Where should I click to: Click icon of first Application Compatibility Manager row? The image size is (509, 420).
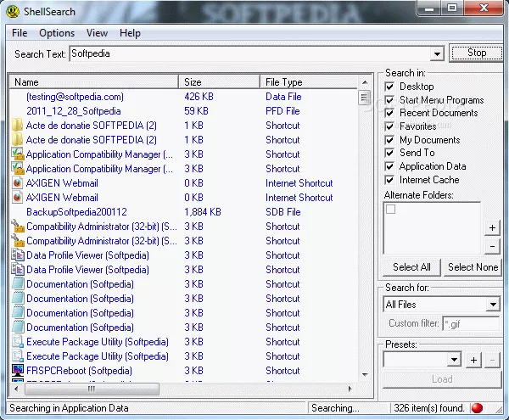(18, 154)
